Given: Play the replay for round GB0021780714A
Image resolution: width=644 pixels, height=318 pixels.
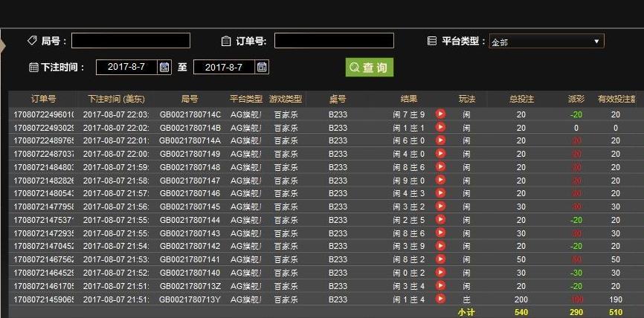Looking at the screenshot, I should coord(440,140).
